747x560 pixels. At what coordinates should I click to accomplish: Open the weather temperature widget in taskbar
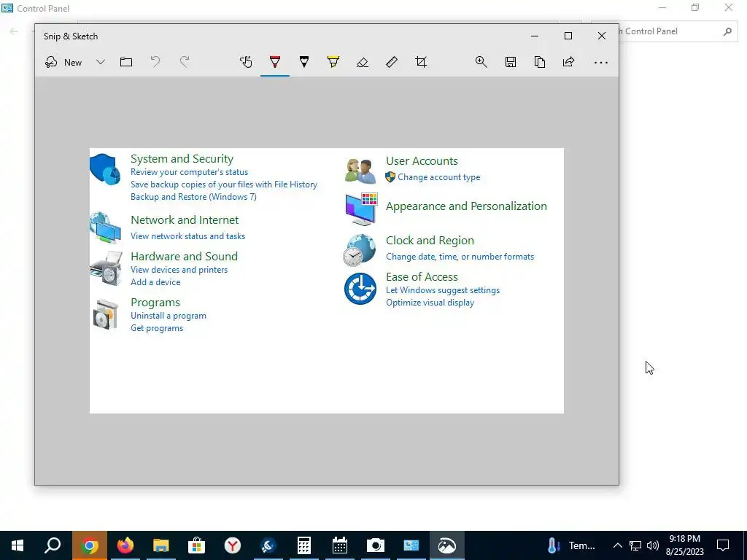point(571,545)
